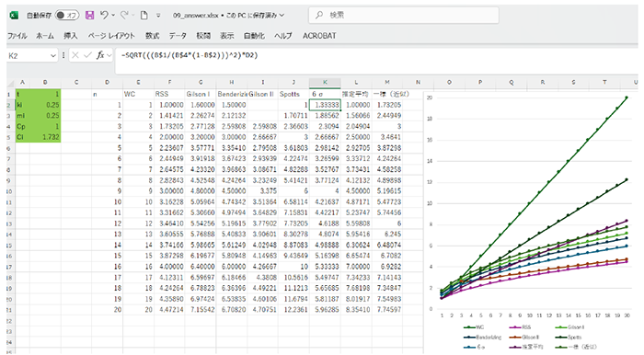Click header cell 6σ in column K
The image size is (644, 355).
coord(325,94)
